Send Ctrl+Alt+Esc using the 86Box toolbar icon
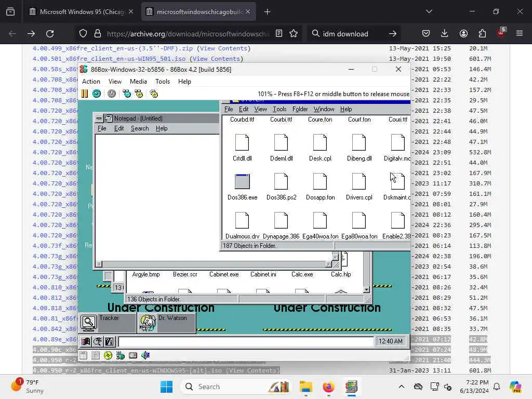The height and width of the screenshot is (399, 532). 139,94
